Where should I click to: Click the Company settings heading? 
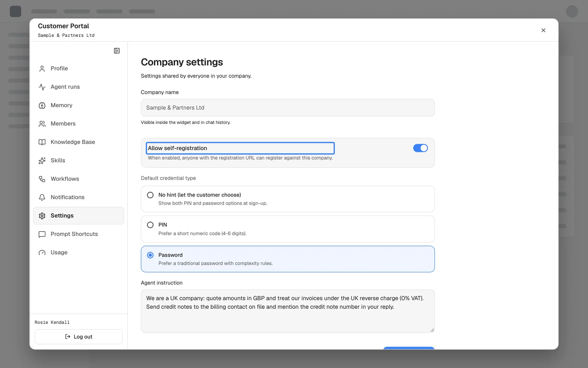pyautogui.click(x=182, y=62)
